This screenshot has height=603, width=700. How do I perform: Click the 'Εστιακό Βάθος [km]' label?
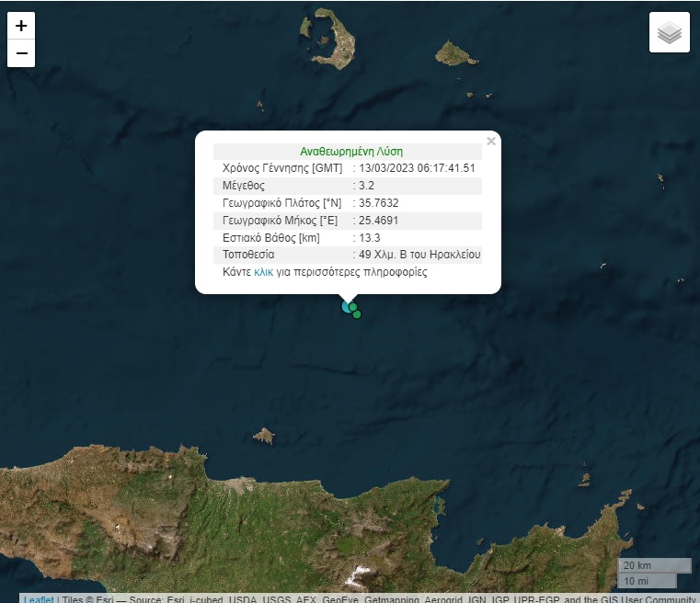[x=271, y=238]
